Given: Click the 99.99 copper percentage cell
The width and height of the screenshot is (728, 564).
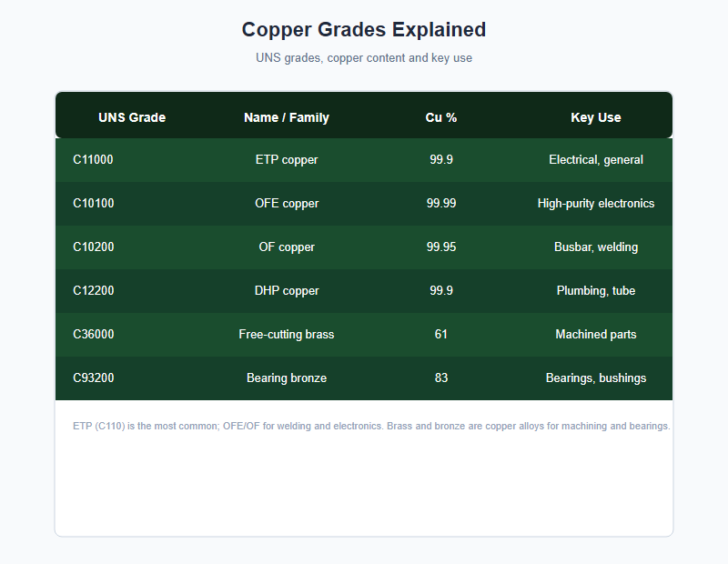Looking at the screenshot, I should pyautogui.click(x=441, y=204).
